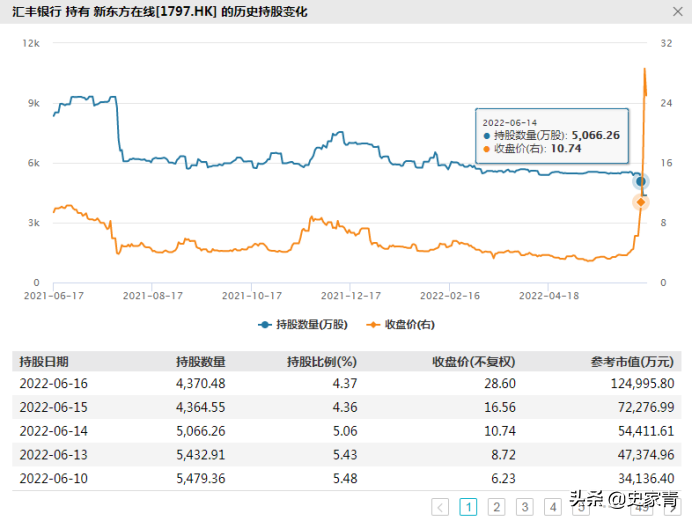Click holdings value 4,364.55

(201, 407)
